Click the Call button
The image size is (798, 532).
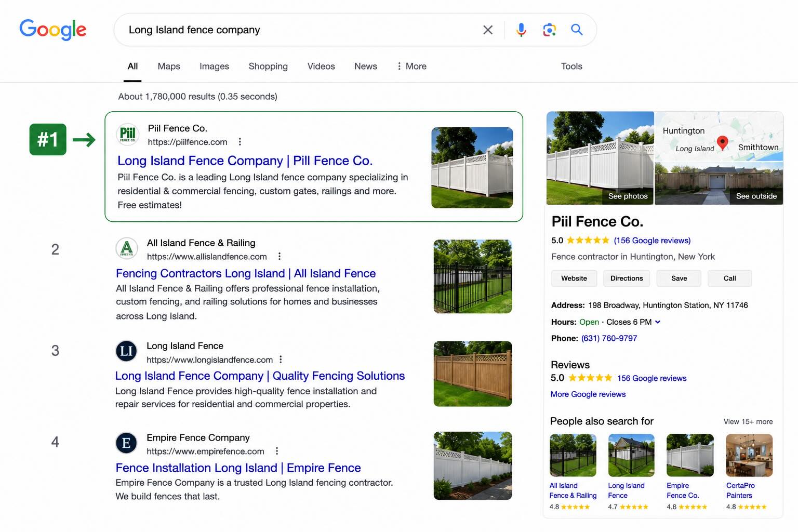tap(729, 278)
